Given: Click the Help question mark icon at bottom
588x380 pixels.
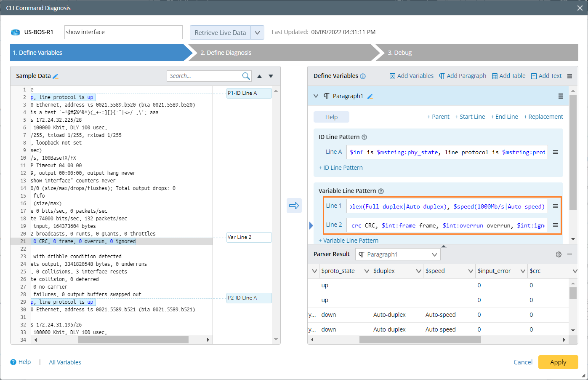Looking at the screenshot, I should 13,362.
